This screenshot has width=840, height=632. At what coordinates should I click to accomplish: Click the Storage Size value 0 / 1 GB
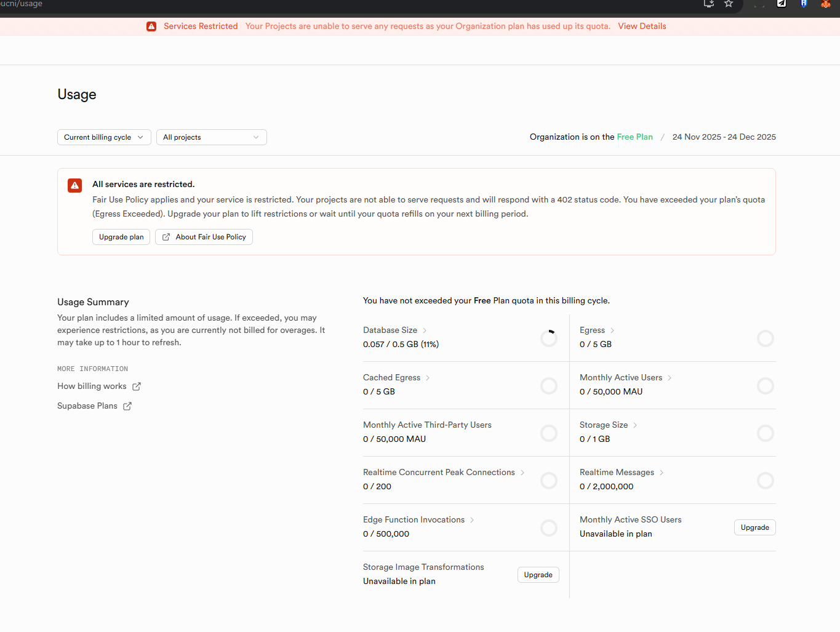(x=595, y=439)
